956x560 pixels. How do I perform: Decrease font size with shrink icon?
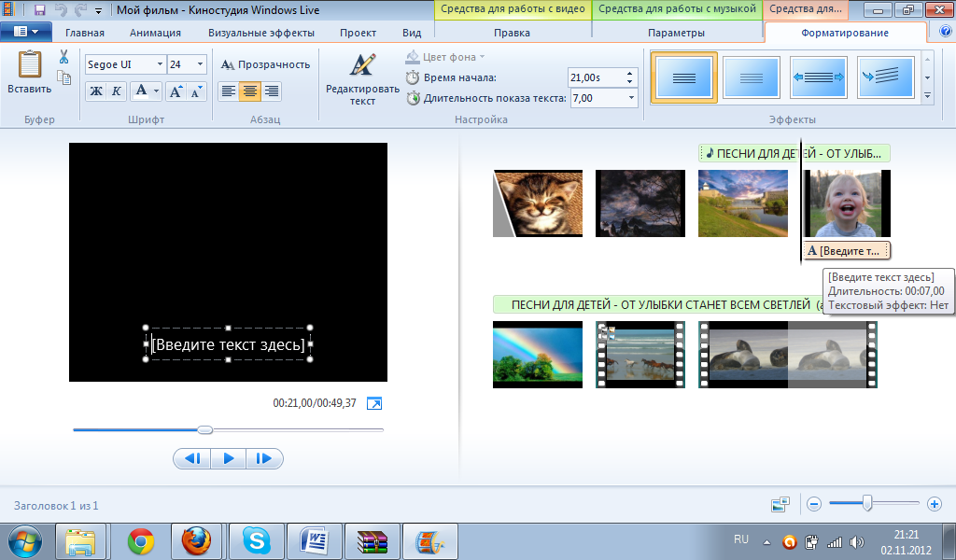(196, 91)
